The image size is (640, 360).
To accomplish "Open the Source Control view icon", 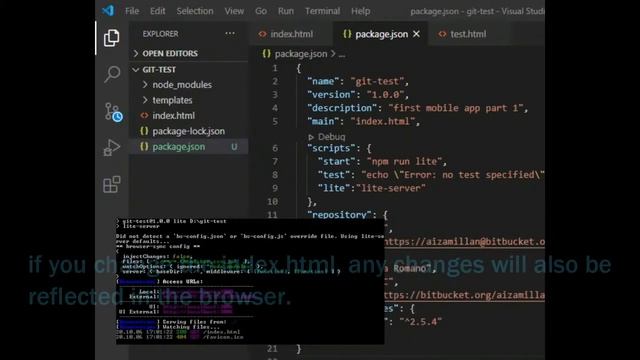I will click(x=113, y=111).
